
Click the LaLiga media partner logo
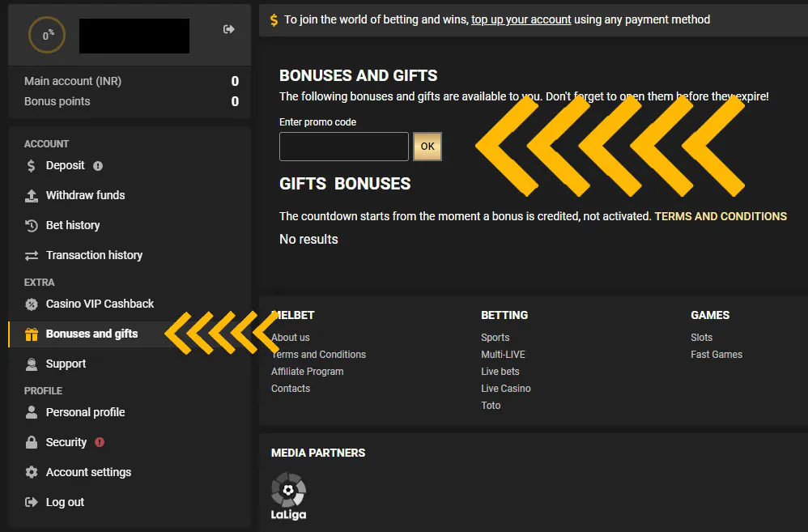coord(288,496)
